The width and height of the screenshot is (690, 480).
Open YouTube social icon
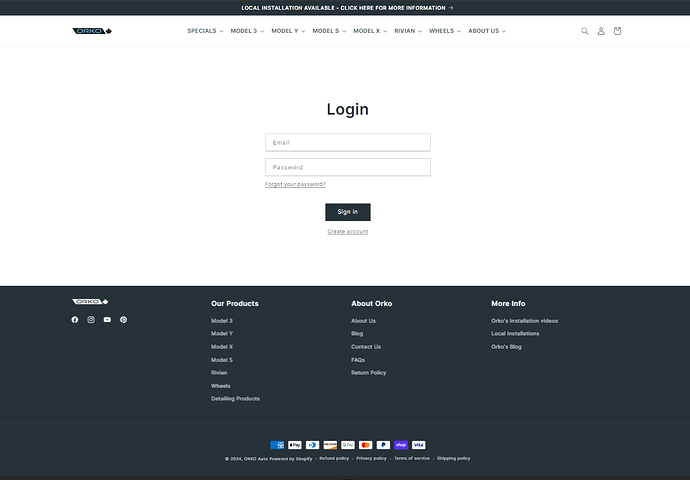(107, 319)
